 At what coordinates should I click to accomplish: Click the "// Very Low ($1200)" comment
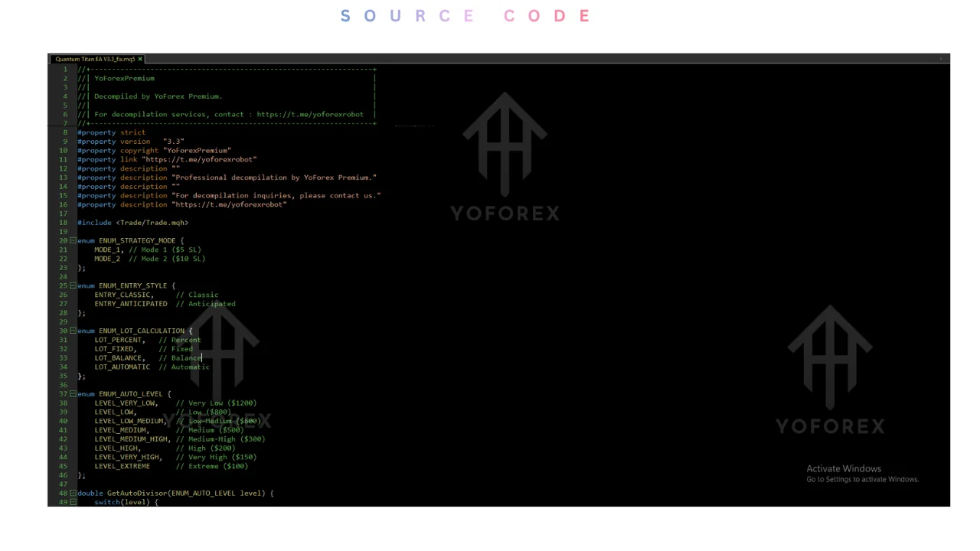click(x=217, y=403)
